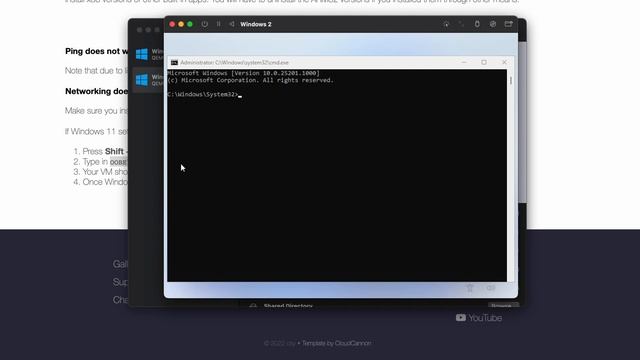Image resolution: width=640 pixels, height=360 pixels.
Task: Minimize the Command Prompt window
Action: click(464, 62)
